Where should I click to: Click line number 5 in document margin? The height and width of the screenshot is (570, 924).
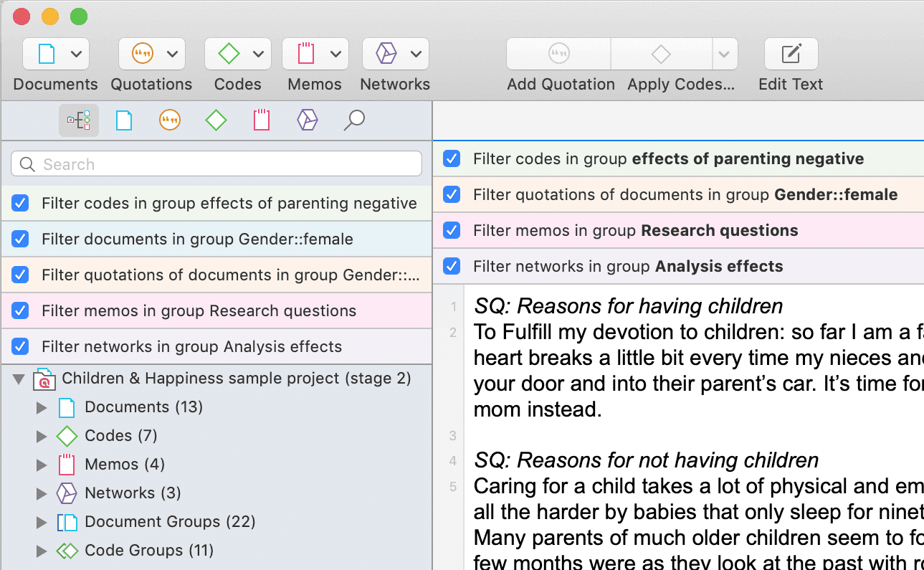[x=452, y=487]
